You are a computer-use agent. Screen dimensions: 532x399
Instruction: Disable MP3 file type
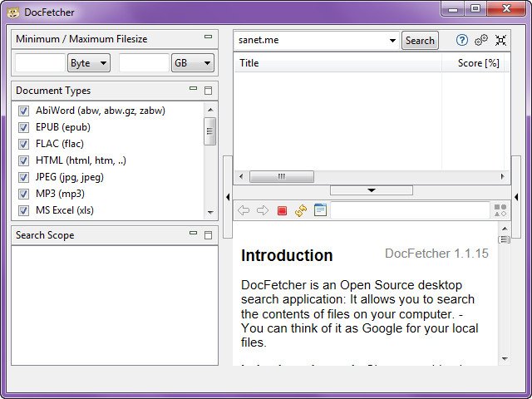pos(23,194)
